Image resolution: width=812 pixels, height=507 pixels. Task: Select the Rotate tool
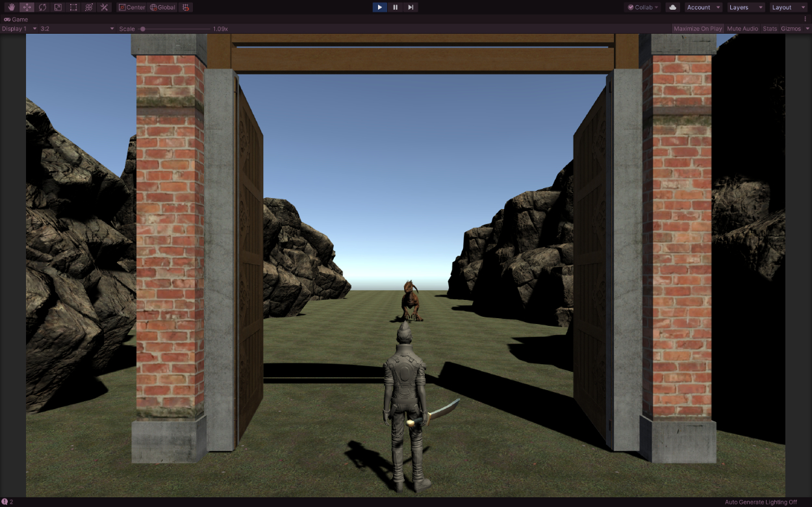42,7
